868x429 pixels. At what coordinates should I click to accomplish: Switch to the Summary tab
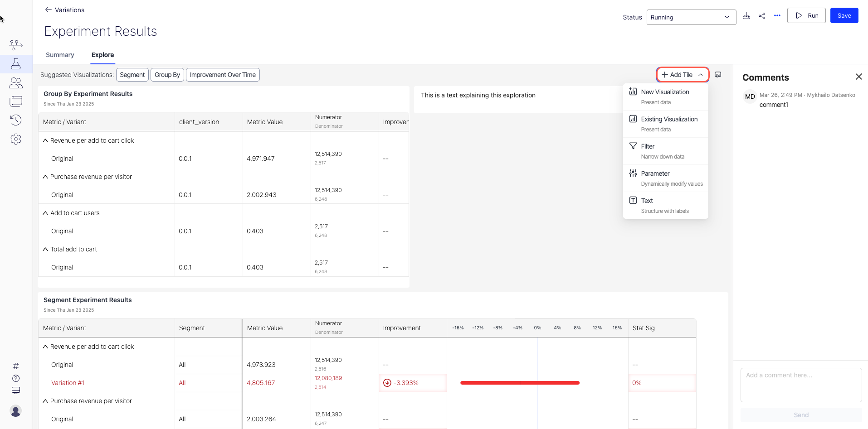(60, 55)
